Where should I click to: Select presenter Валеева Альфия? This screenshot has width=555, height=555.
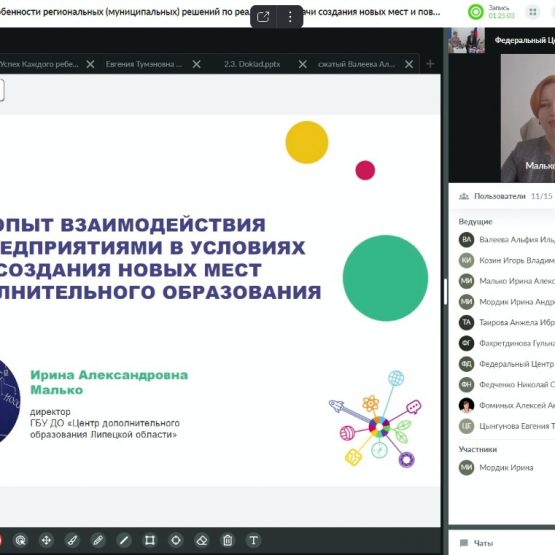507,240
